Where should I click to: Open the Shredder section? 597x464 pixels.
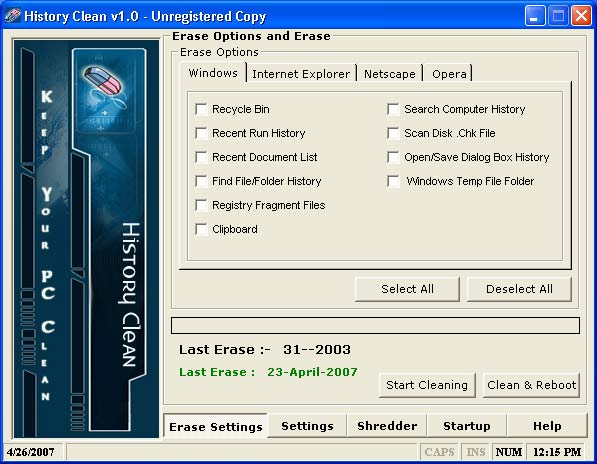click(x=387, y=426)
